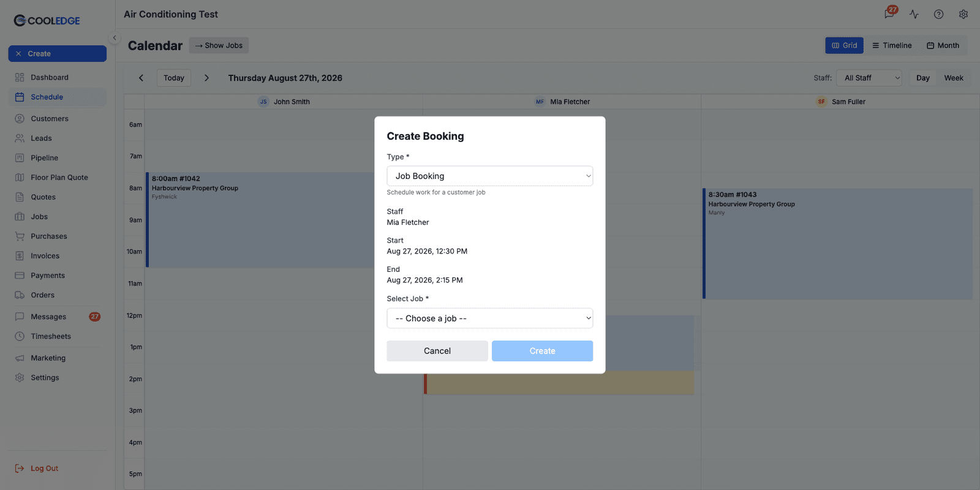The height and width of the screenshot is (490, 980).
Task: Select the Week view toggle
Action: 954,78
